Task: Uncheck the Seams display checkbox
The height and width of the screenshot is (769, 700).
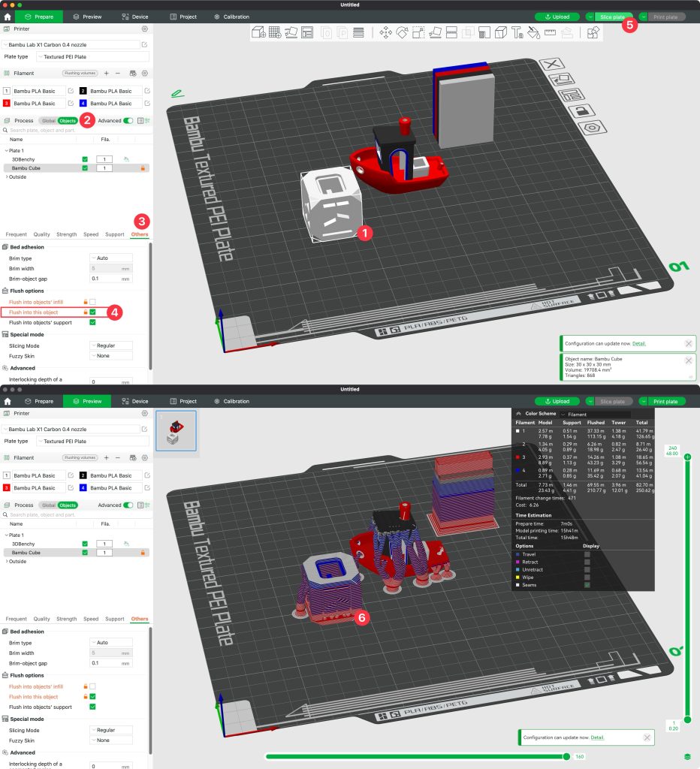Action: [x=587, y=585]
